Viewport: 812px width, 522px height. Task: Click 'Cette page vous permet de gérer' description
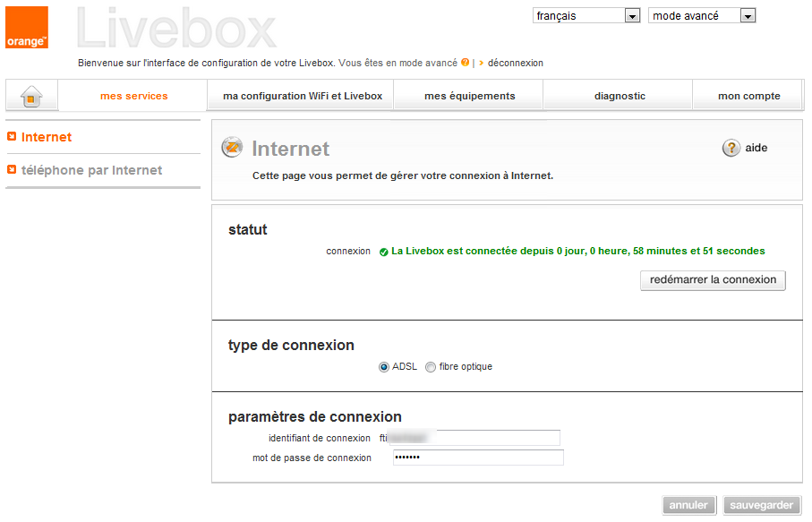pos(402,176)
